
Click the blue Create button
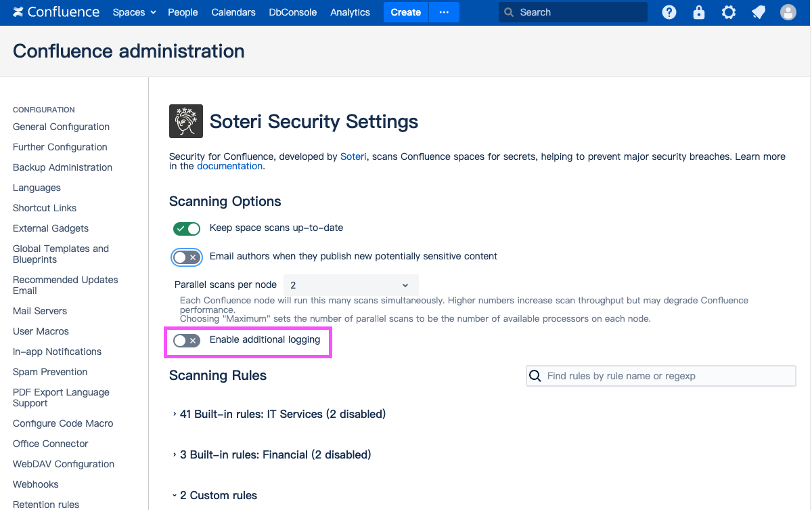pos(406,12)
